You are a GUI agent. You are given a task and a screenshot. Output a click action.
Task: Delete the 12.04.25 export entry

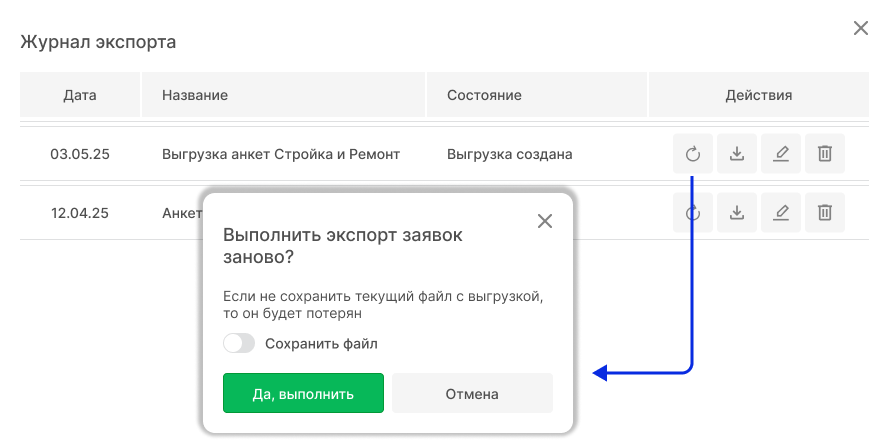click(x=825, y=212)
